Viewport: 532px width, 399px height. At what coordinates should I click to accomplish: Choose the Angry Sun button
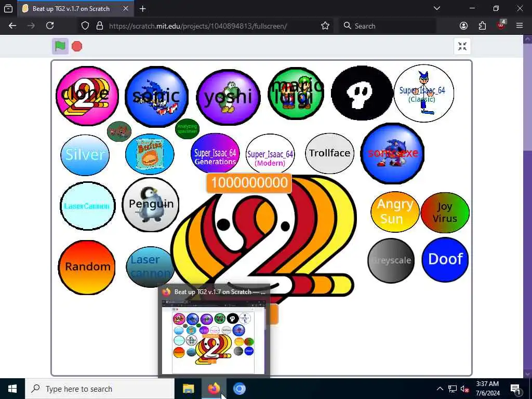coord(395,212)
